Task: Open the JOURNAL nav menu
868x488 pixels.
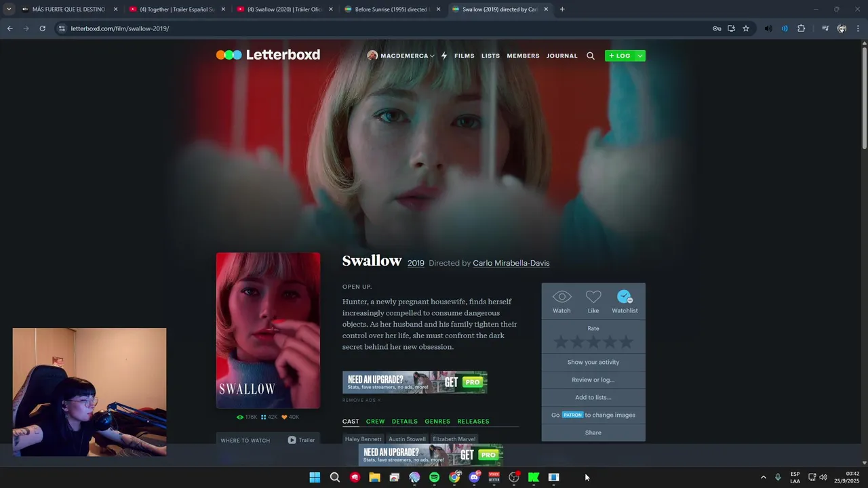Action: pyautogui.click(x=562, y=56)
